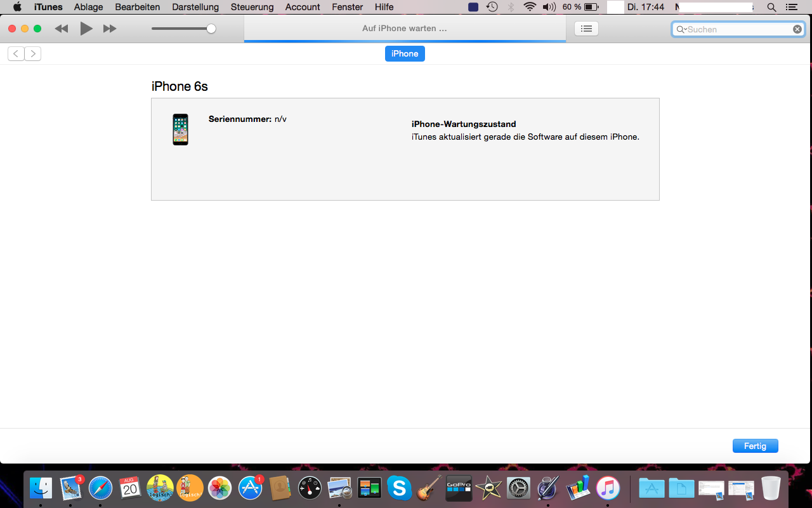Click the 'iPhone 6s' heading
This screenshot has height=508, width=812.
tap(180, 86)
